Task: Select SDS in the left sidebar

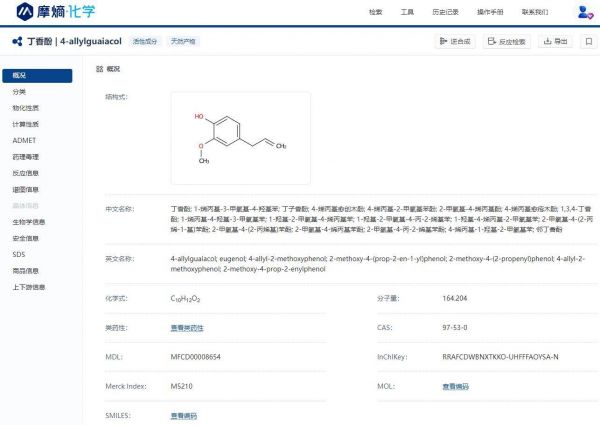Action: (x=19, y=254)
